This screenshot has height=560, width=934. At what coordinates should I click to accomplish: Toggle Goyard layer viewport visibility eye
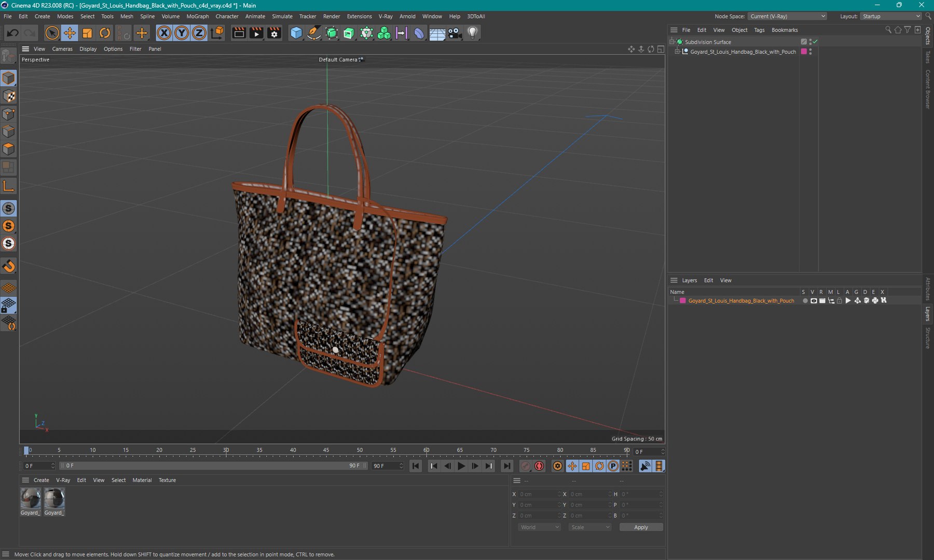pyautogui.click(x=814, y=301)
